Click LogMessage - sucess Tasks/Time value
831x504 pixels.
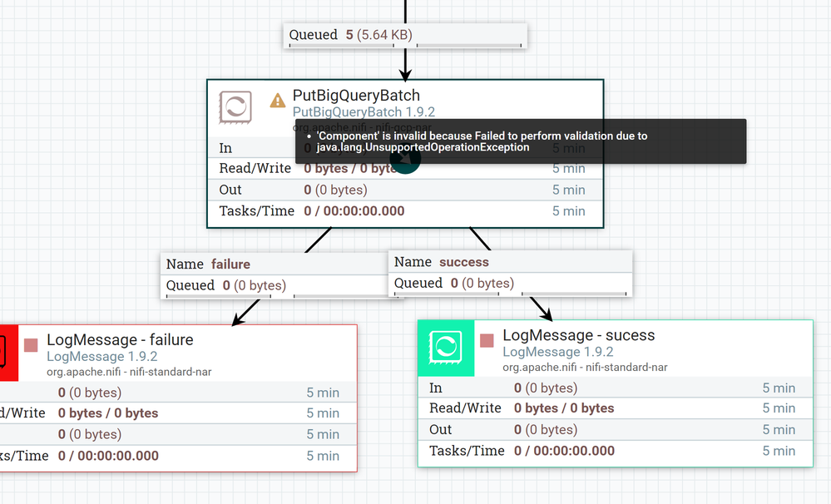565,451
